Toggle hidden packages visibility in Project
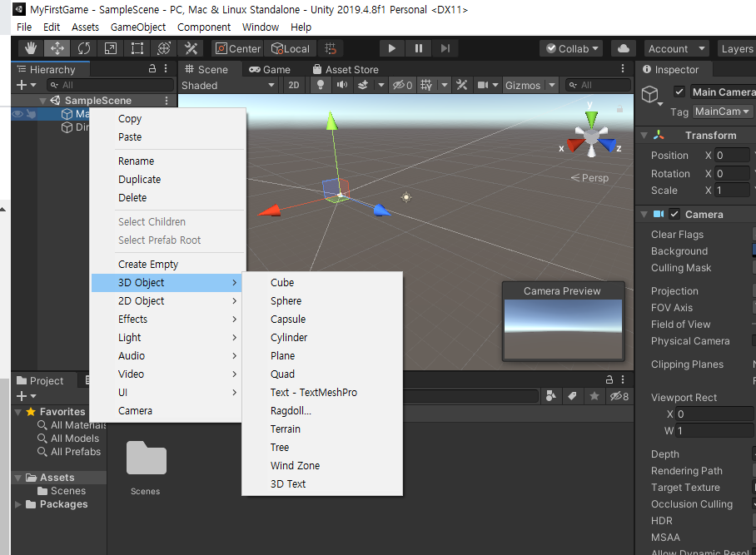This screenshot has height=555, width=756. (x=619, y=396)
